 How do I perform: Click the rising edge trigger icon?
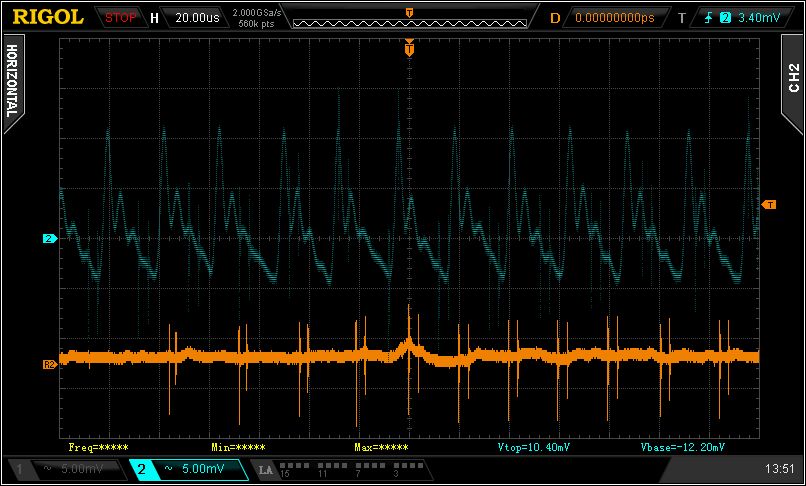[708, 18]
